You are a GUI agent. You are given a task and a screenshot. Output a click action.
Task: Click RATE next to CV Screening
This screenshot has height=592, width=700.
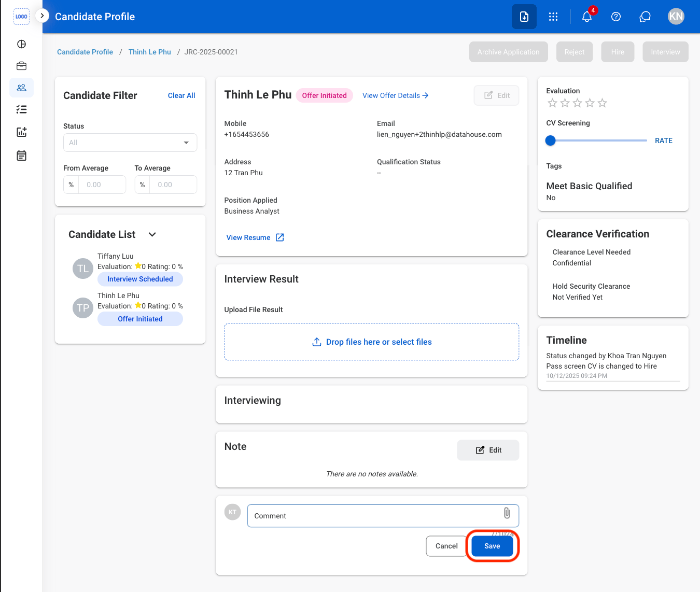pos(664,140)
